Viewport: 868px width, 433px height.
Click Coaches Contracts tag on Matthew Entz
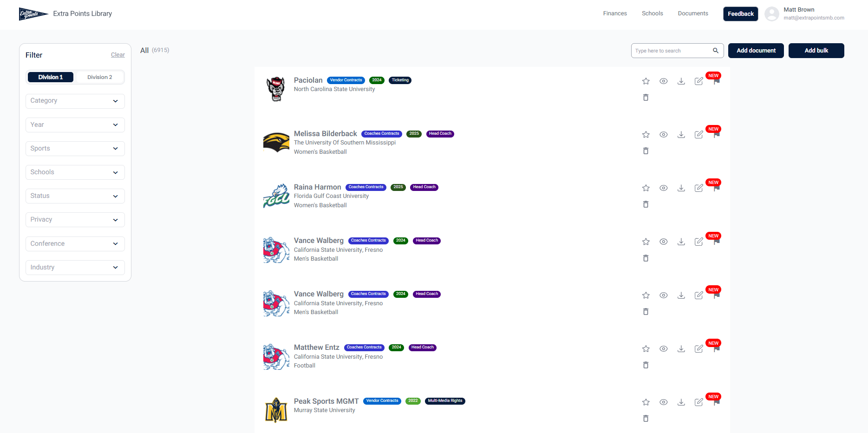364,348
